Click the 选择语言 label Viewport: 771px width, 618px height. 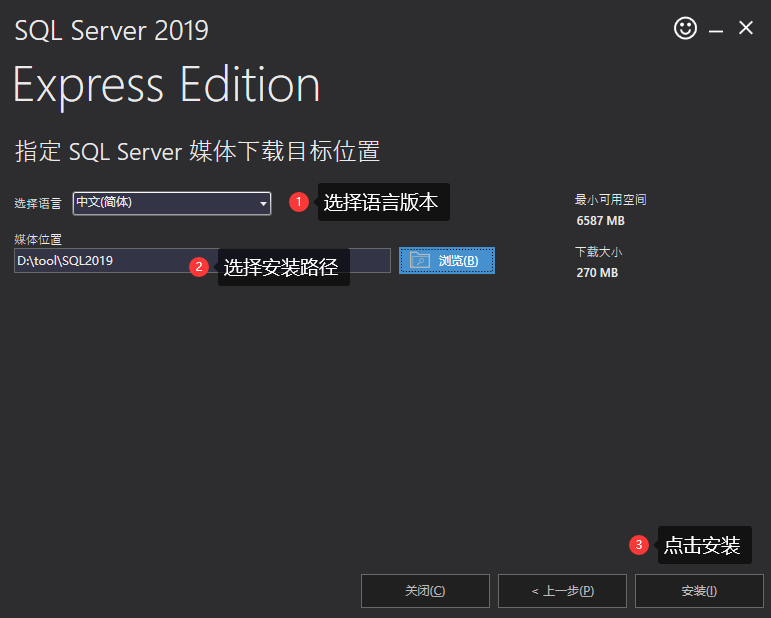click(x=38, y=204)
